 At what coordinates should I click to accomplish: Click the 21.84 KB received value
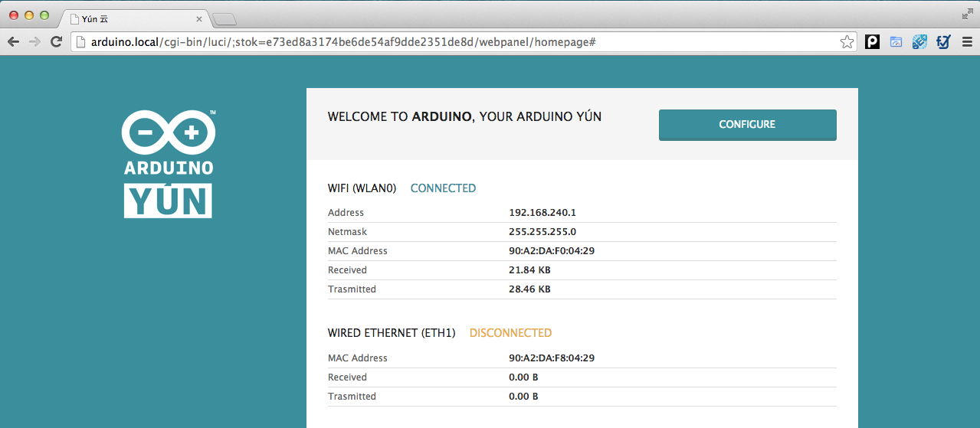529,270
